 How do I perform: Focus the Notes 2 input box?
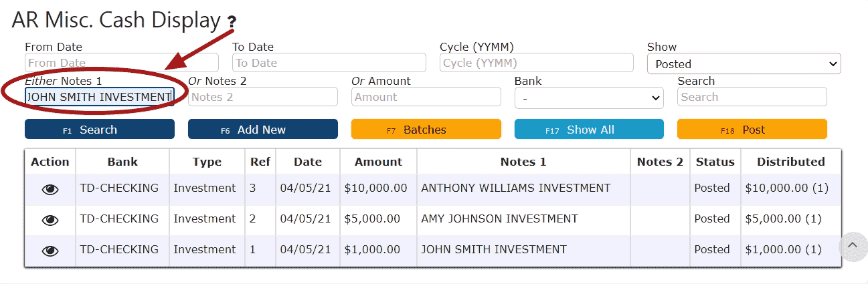263,97
